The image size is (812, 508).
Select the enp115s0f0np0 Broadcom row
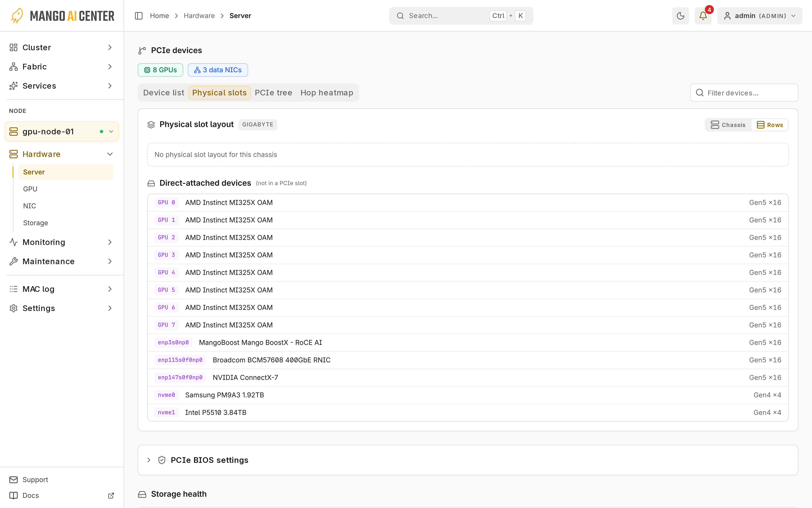pyautogui.click(x=468, y=360)
